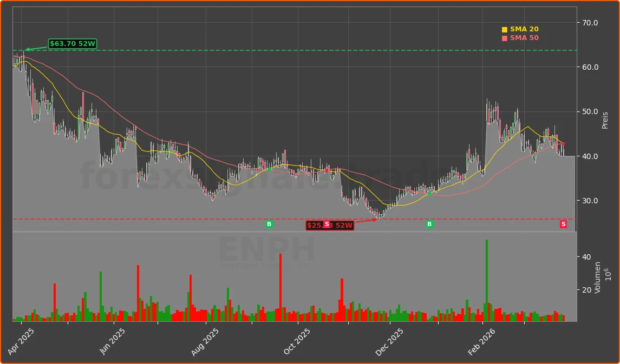620x364 pixels.
Task: Click the yellow SMA 20 legend swatch
Action: coord(504,30)
